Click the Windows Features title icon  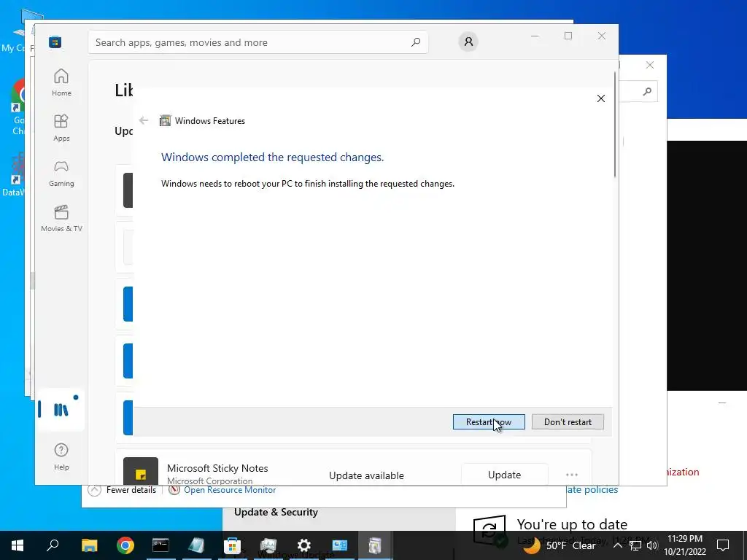166,120
